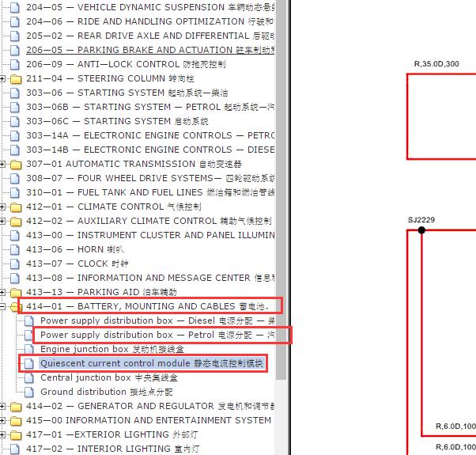
Task: Click document icon for 303-14A Engine Controls
Action: [x=15, y=136]
